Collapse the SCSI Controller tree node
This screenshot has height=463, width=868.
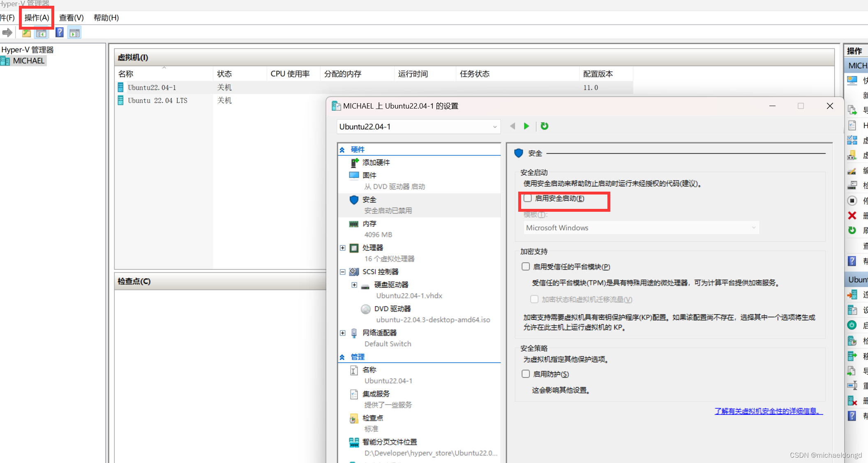(343, 272)
